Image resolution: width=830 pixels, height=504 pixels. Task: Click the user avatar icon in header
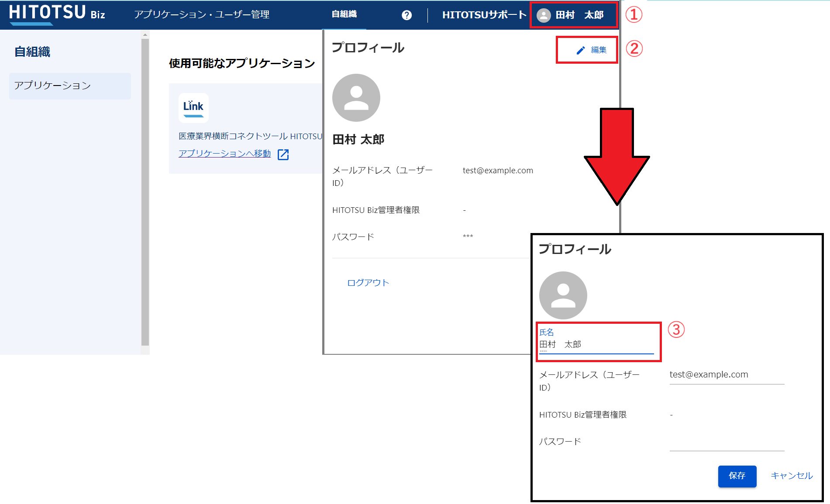pos(544,15)
